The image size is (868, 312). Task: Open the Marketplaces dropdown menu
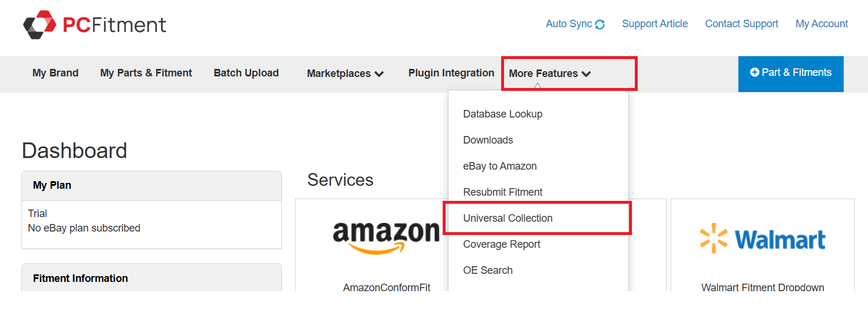click(x=345, y=74)
